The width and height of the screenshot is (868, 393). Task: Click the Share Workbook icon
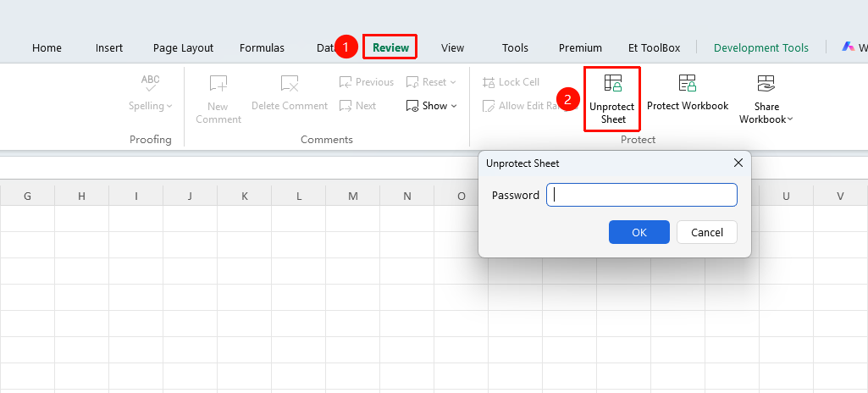coord(766,83)
